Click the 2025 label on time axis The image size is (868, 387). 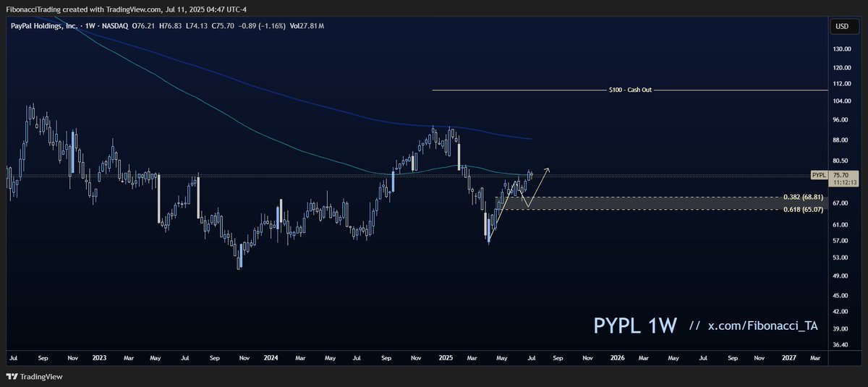tap(445, 358)
